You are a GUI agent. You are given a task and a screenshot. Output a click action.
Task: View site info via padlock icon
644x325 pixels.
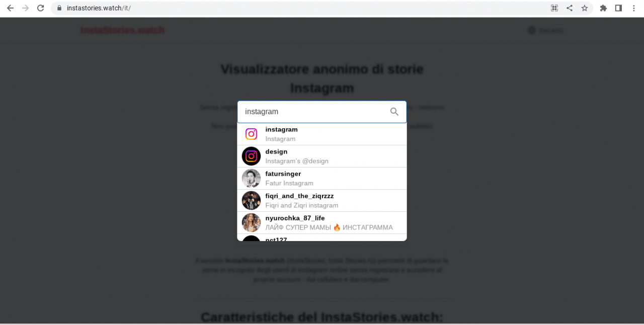(59, 8)
